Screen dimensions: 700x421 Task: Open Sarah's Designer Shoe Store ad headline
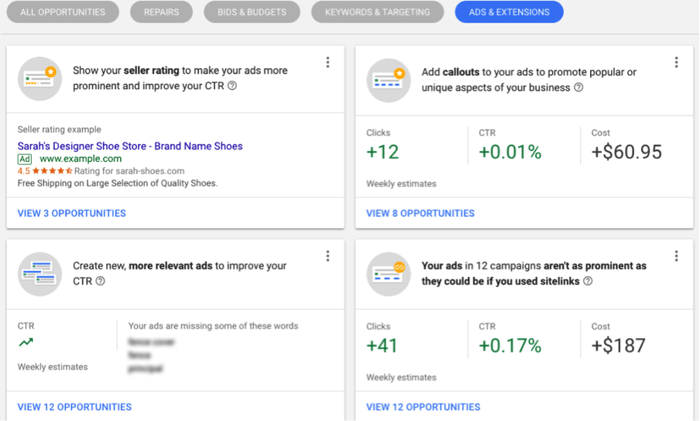point(130,146)
